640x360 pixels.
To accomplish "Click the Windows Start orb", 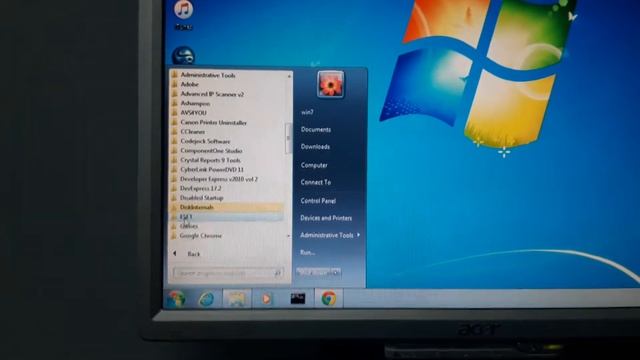I will [176, 299].
